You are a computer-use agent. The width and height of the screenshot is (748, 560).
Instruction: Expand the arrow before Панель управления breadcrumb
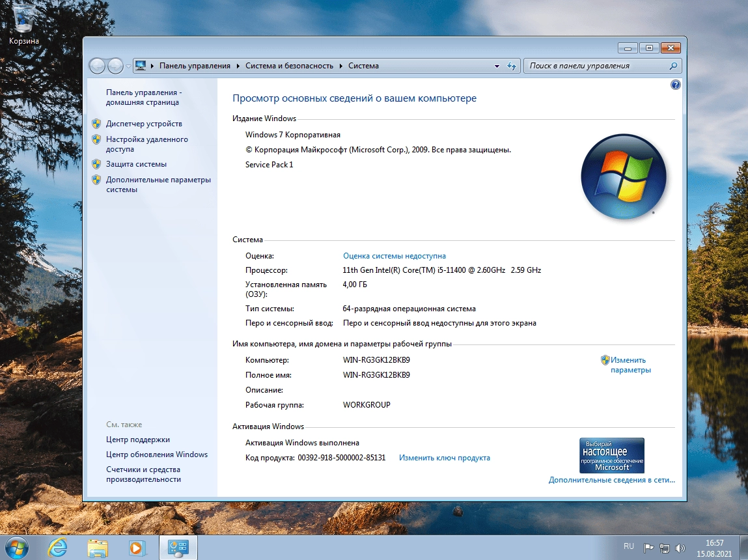tap(152, 66)
